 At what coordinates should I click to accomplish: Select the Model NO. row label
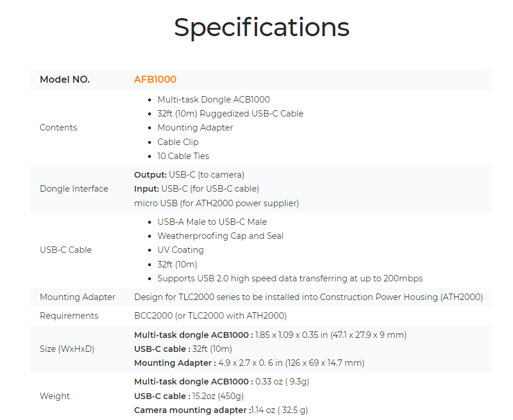pyautogui.click(x=65, y=80)
